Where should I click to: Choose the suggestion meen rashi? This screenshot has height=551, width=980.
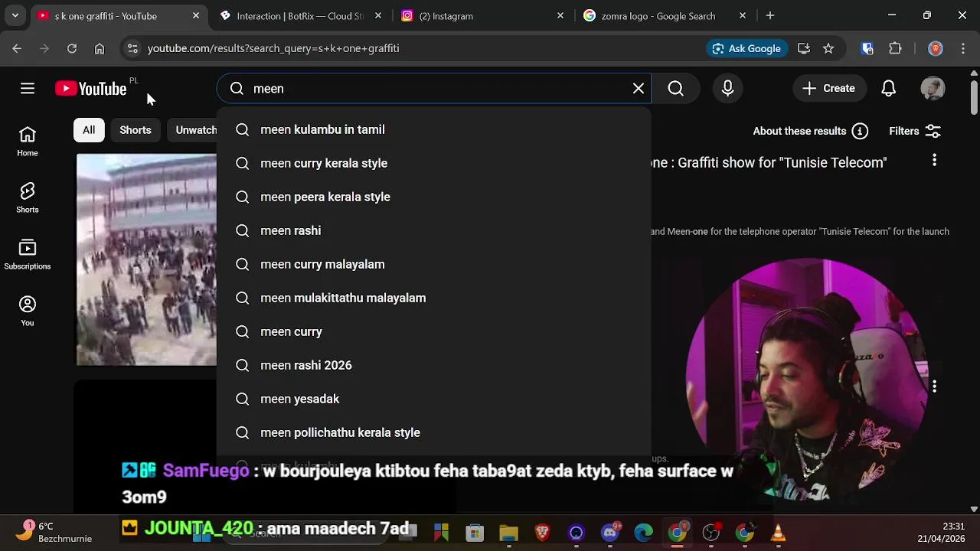pyautogui.click(x=434, y=230)
